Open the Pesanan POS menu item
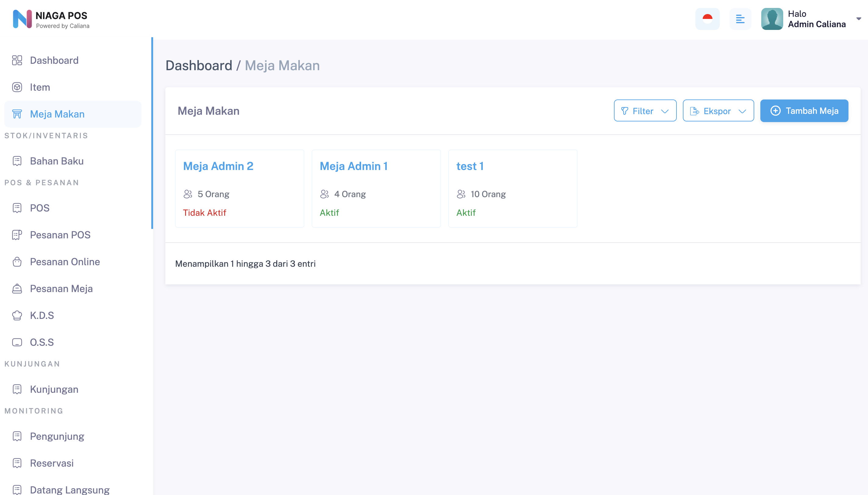Viewport: 868px width, 495px height. pyautogui.click(x=60, y=235)
